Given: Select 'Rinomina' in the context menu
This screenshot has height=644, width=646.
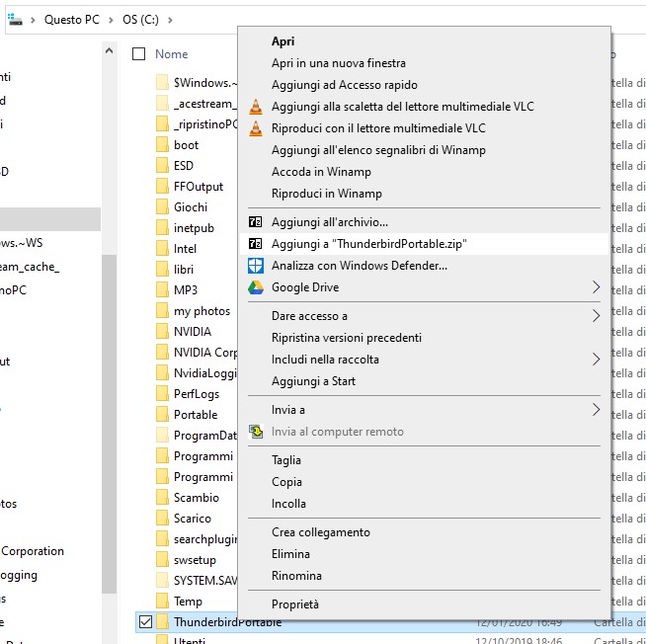Looking at the screenshot, I should click(424, 576).
